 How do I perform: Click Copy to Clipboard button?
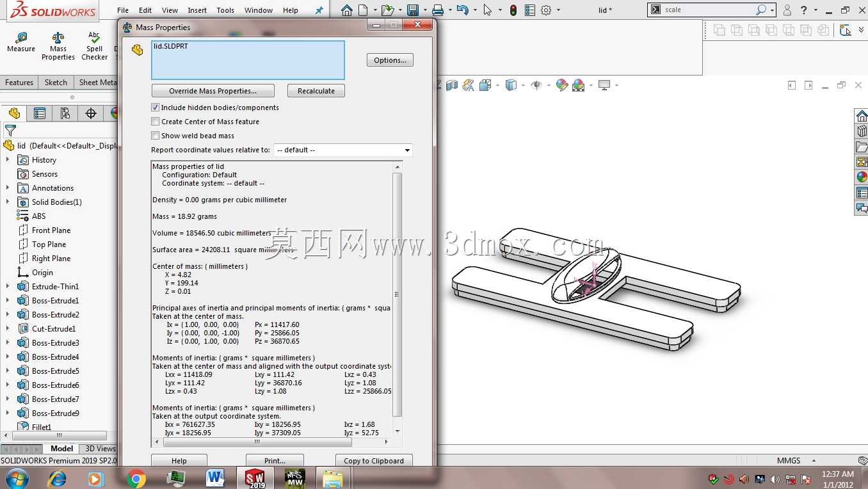tap(374, 461)
